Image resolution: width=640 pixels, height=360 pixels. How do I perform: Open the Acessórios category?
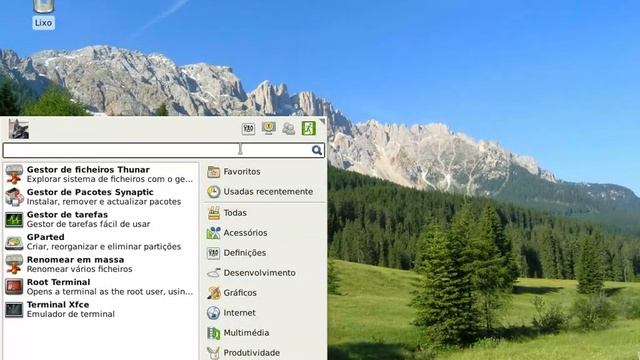[264, 233]
